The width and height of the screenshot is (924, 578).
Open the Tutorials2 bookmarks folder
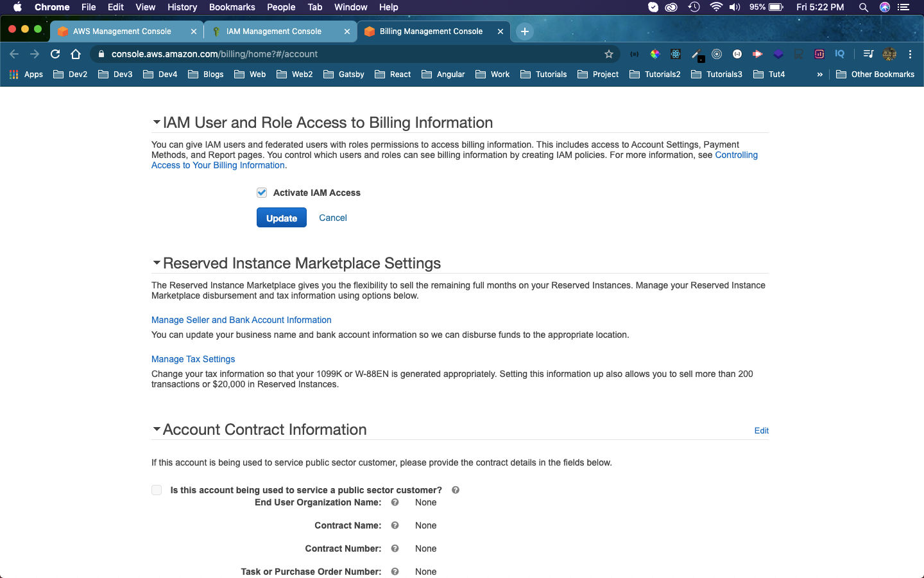tap(655, 74)
